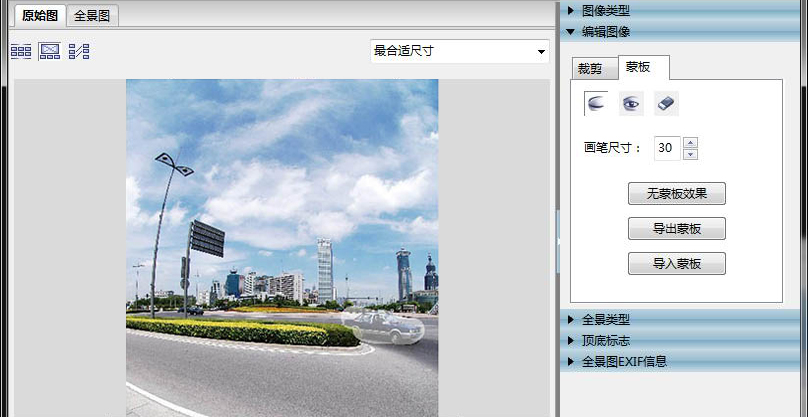The width and height of the screenshot is (808, 417).
Task: Click the control point matching view icon
Action: [79, 51]
